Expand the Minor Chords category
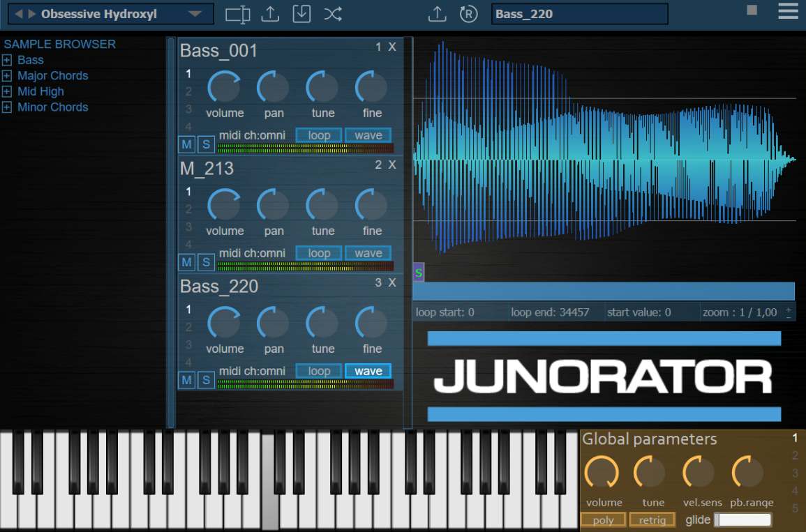The image size is (806, 532). (x=8, y=107)
